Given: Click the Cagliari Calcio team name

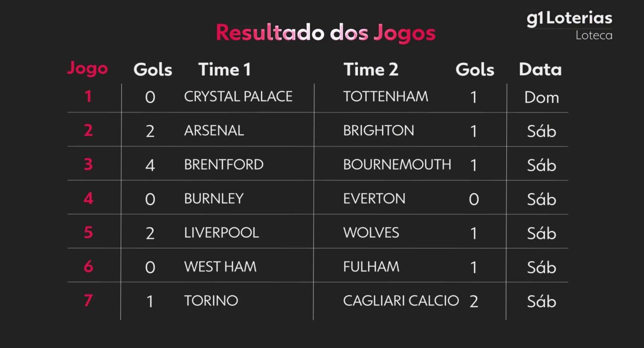Looking at the screenshot, I should 401,301.
